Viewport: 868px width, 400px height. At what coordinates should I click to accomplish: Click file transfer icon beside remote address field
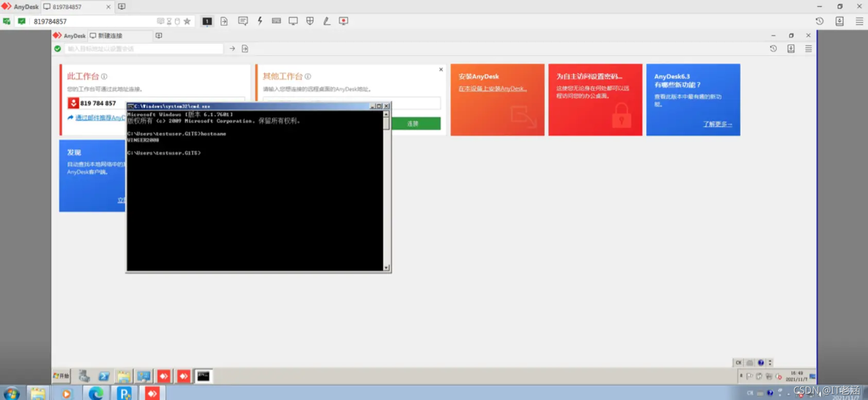pos(245,48)
